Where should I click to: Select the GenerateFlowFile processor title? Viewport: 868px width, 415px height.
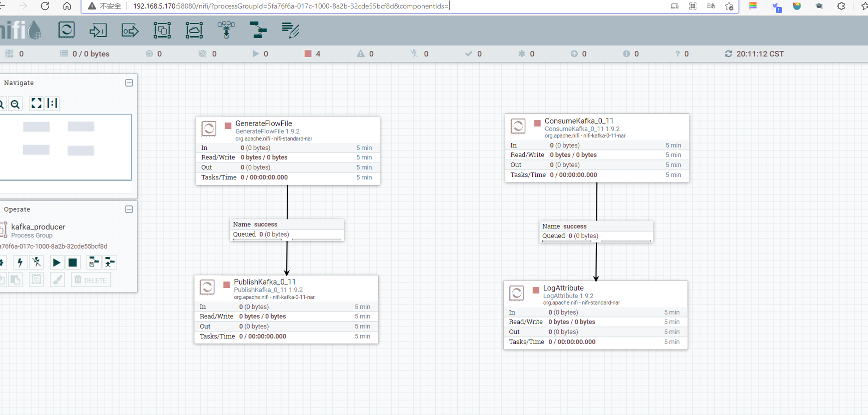tap(264, 123)
